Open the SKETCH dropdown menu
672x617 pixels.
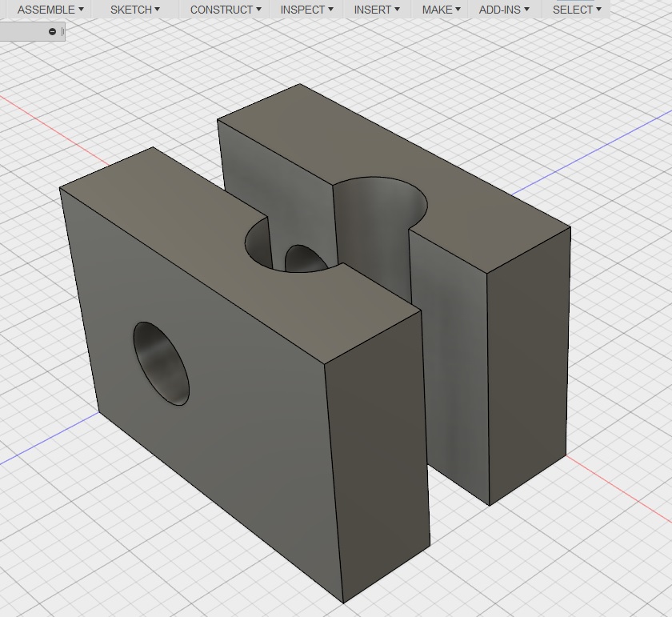(134, 10)
